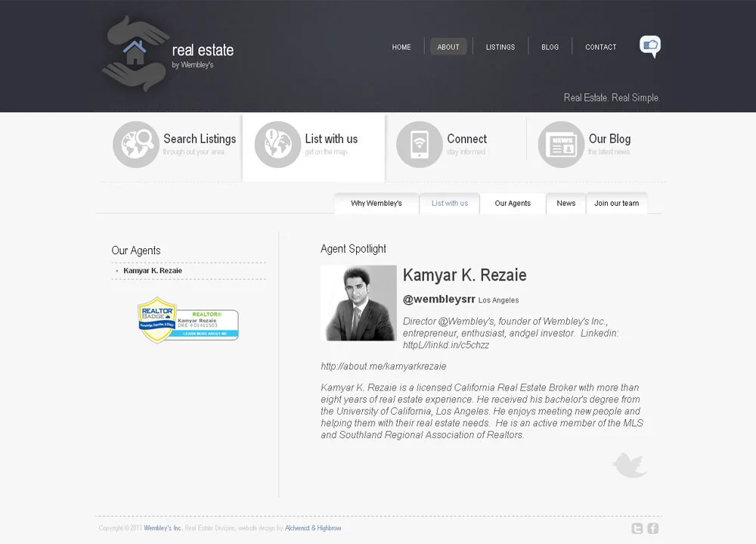Open the BLOG menu item
The image size is (756, 544).
coord(550,47)
